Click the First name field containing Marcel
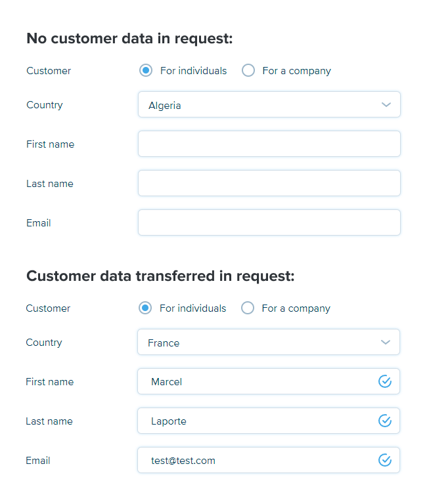The width and height of the screenshot is (429, 504). 256,382
